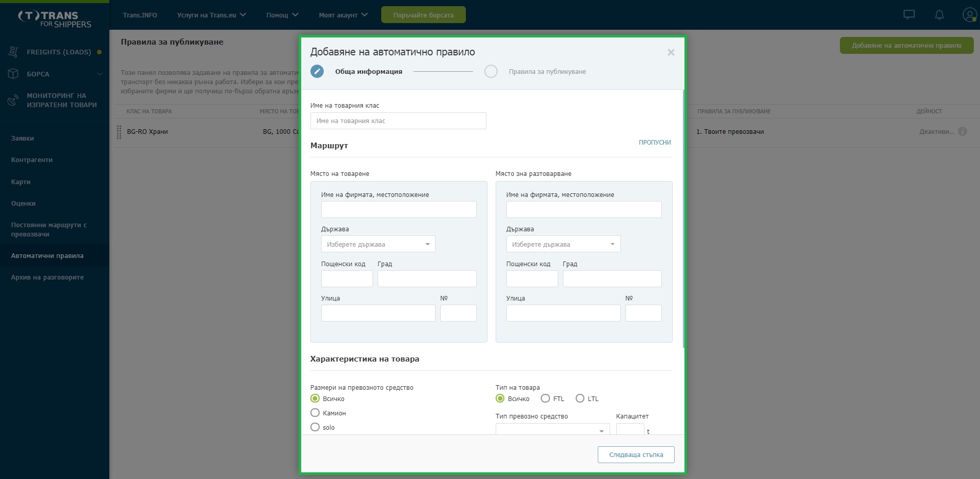Image resolution: width=980 pixels, height=479 pixels.
Task: Focus loading place Град field
Action: coord(427,278)
